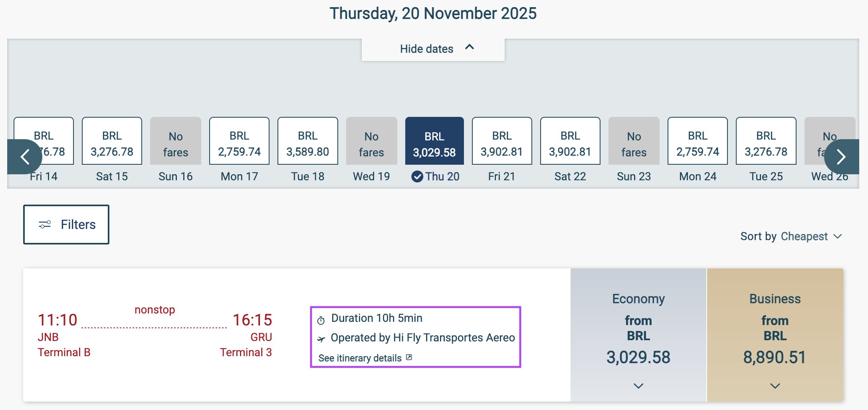The width and height of the screenshot is (868, 410).
Task: Collapse dates with the Hide dates chevron
Action: [470, 47]
